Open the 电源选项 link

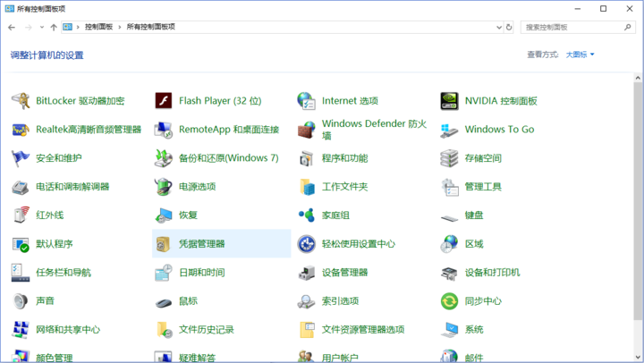[197, 187]
